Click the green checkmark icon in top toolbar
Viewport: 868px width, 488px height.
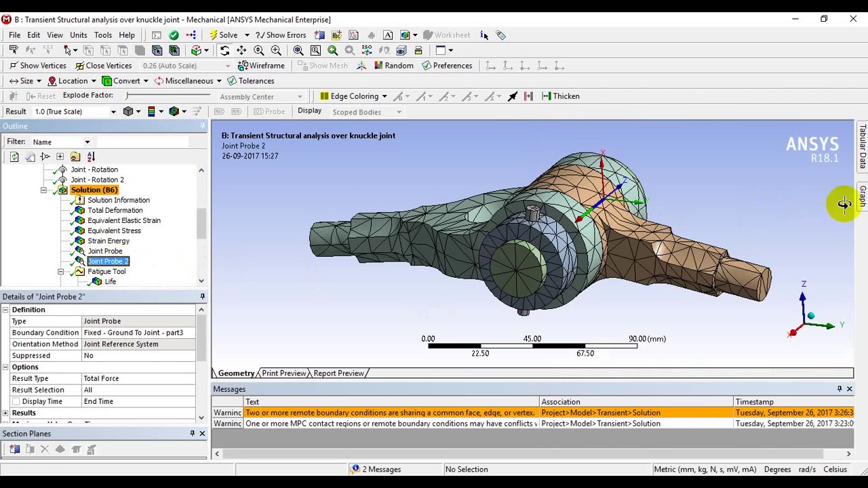pos(174,35)
